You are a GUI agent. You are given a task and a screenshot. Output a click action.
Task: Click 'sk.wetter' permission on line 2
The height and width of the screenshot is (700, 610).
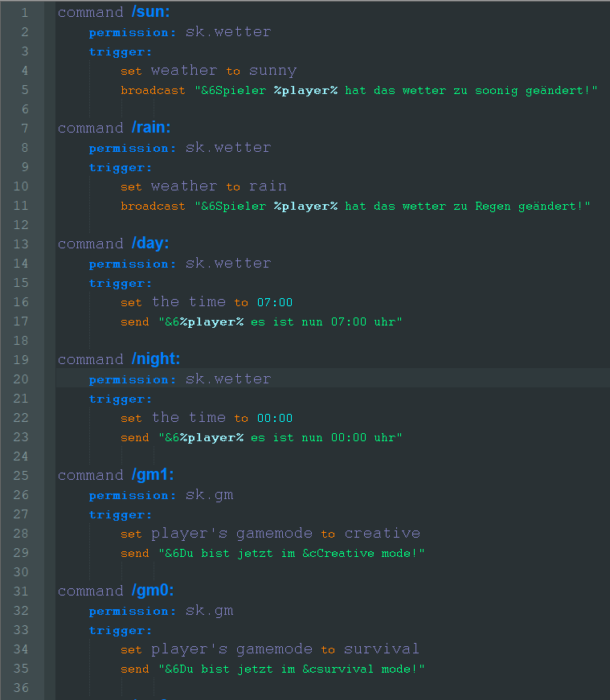click(228, 31)
